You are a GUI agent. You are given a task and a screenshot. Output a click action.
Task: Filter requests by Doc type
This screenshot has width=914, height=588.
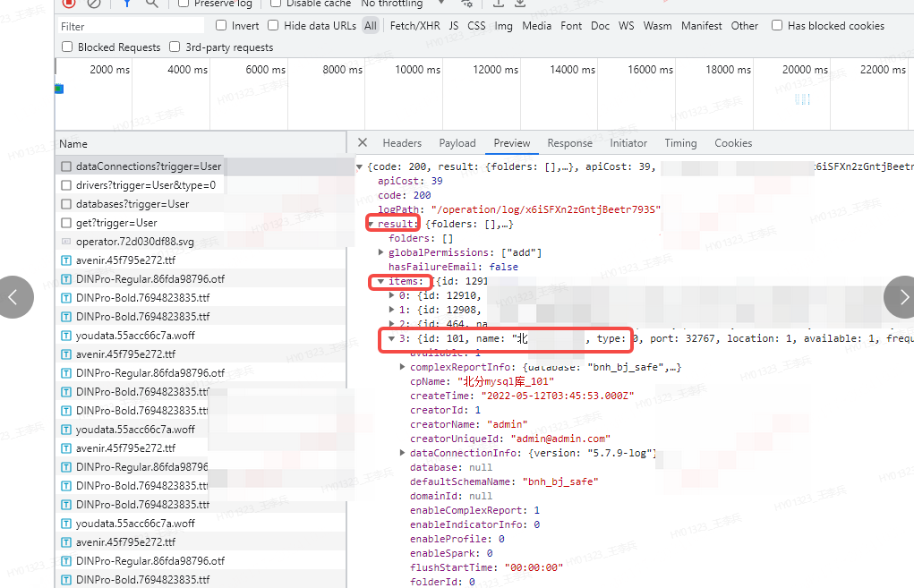[x=601, y=26]
